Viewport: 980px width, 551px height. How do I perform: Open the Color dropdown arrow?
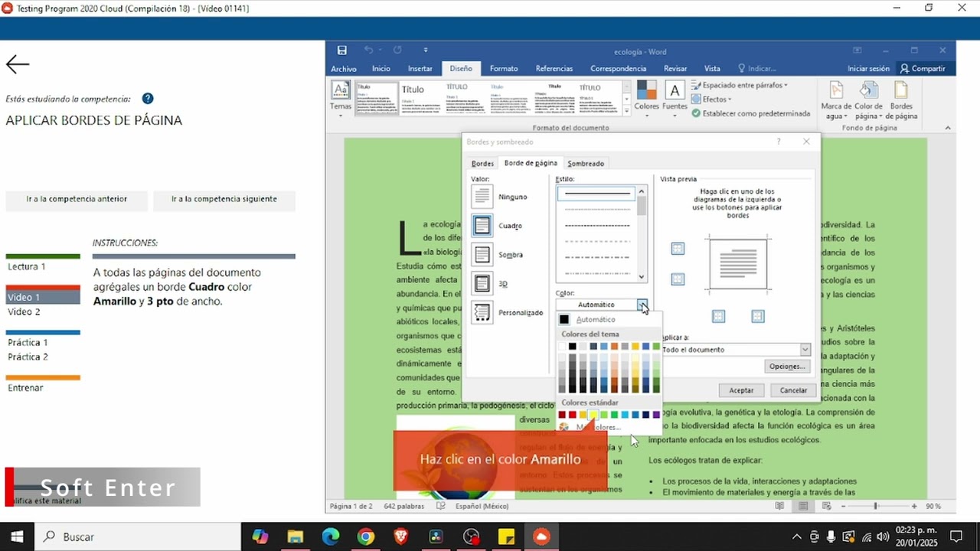tap(642, 305)
